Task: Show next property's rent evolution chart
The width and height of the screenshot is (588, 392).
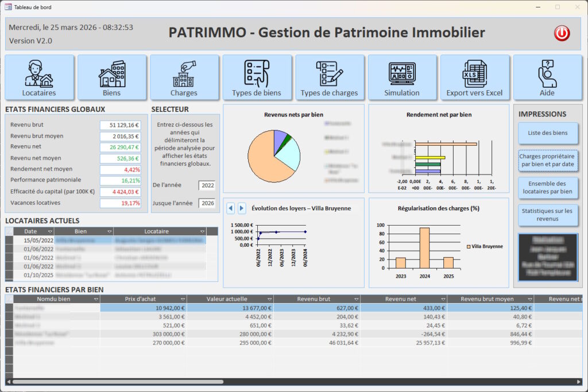Action: (x=242, y=208)
